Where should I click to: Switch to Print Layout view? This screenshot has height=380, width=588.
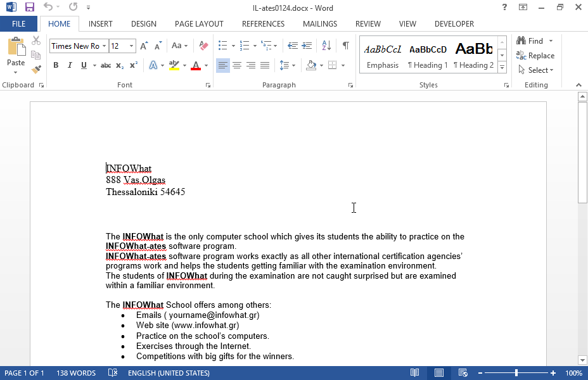point(439,373)
